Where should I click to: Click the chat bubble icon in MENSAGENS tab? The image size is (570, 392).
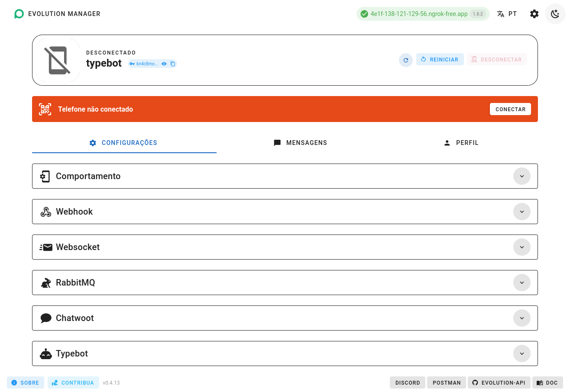(277, 143)
